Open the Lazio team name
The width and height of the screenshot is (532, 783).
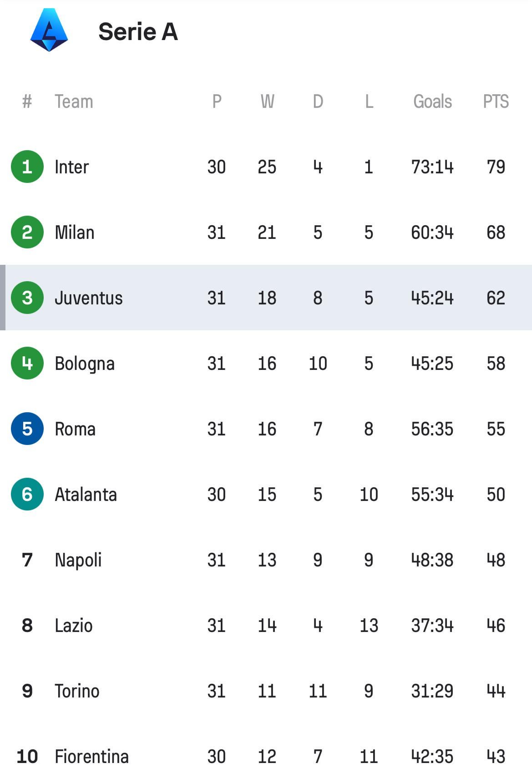click(74, 626)
